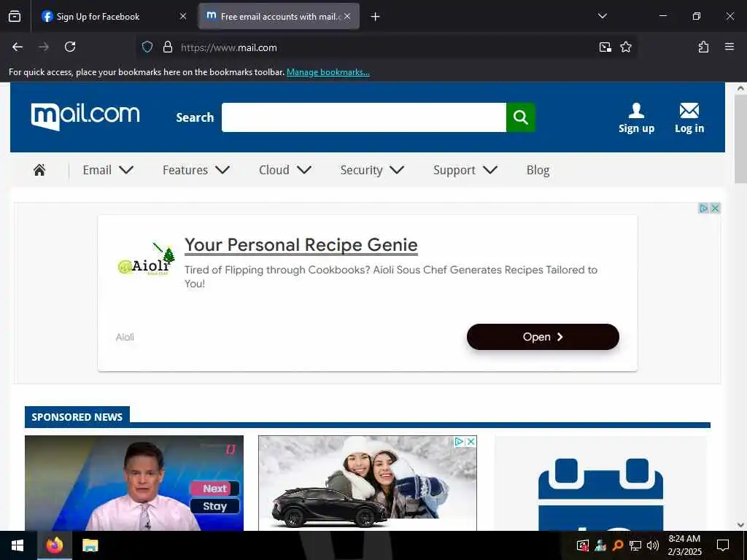The image size is (747, 560).
Task: Open Firefox extensions puzzle icon
Action: coord(704,47)
